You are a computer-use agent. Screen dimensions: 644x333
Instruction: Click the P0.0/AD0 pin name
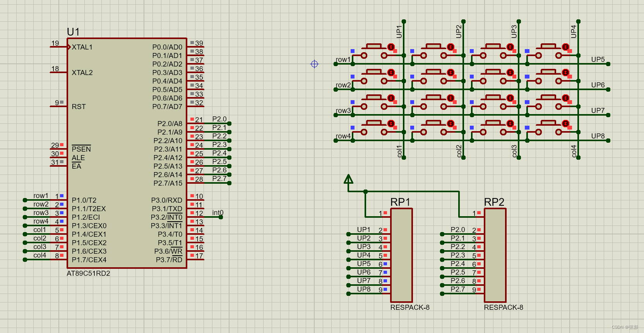click(167, 47)
